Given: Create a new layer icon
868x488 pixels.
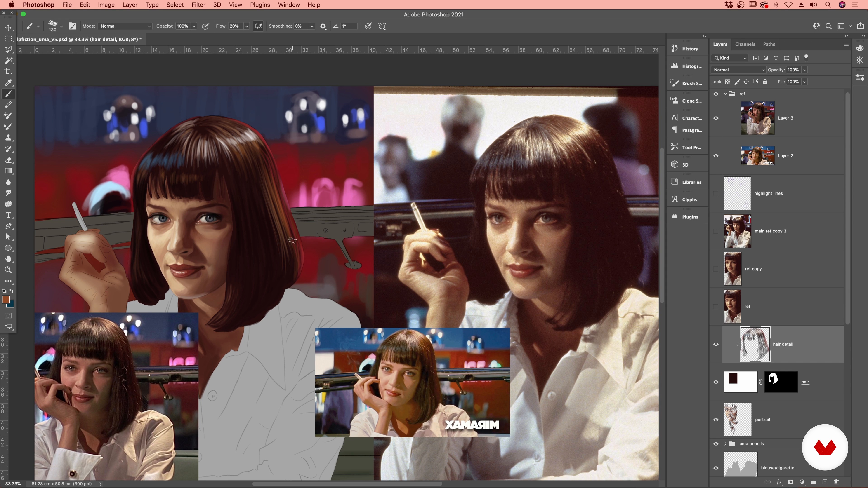Looking at the screenshot, I should tap(825, 482).
